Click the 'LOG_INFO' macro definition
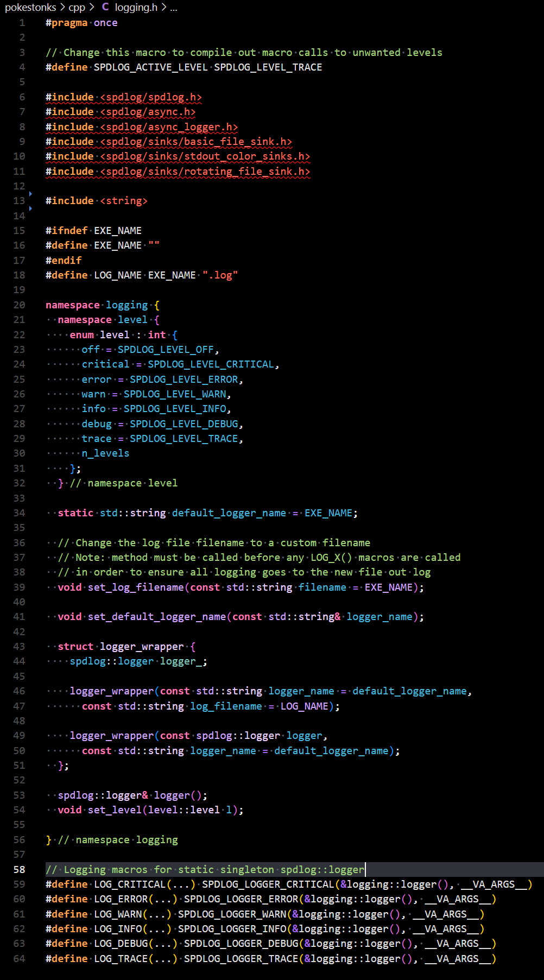Screen dimensions: 544x980 (118, 928)
